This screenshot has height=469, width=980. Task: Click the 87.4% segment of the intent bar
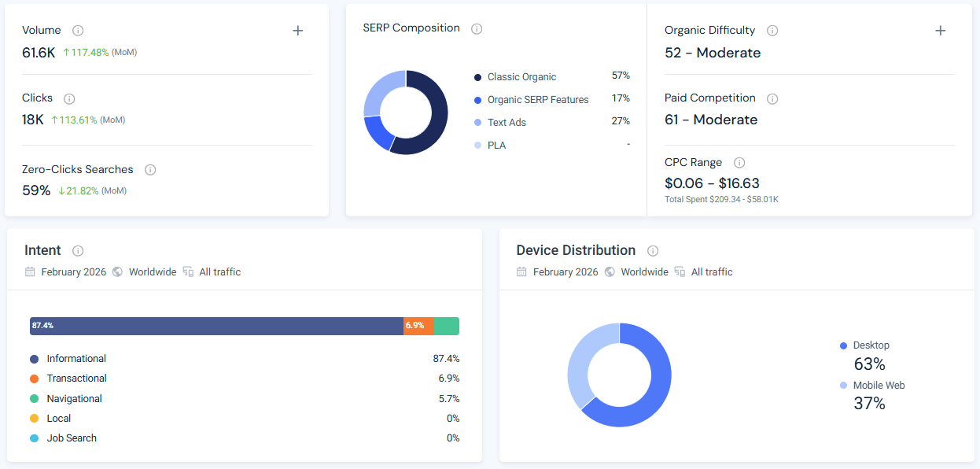(x=216, y=326)
